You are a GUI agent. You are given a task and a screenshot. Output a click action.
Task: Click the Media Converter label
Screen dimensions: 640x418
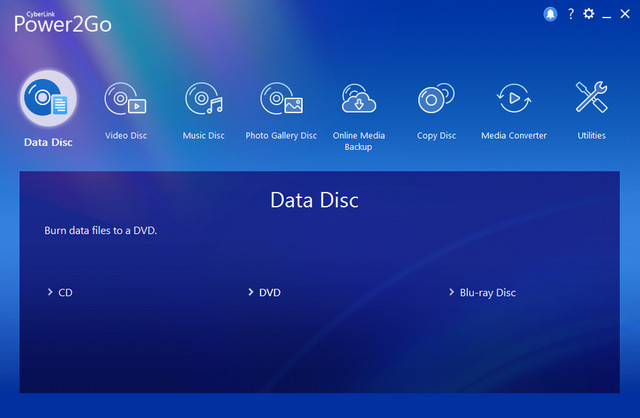click(514, 136)
